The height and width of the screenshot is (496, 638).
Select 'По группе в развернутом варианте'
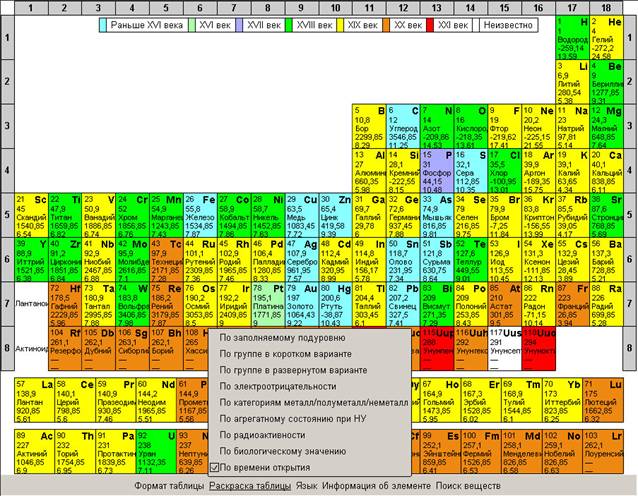click(293, 370)
